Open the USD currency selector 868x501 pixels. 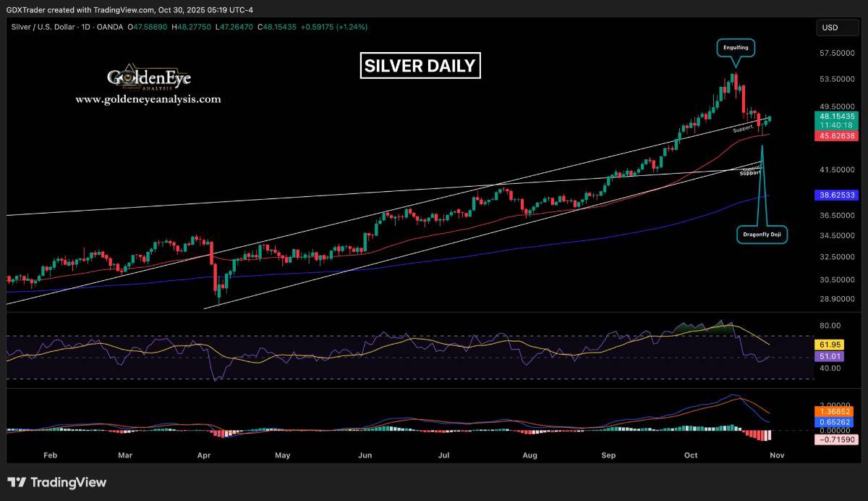(x=838, y=28)
